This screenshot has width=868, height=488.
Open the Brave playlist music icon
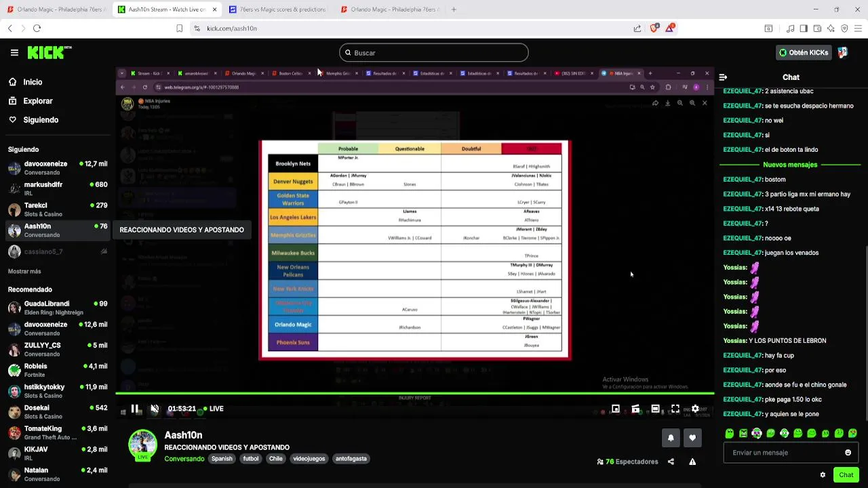coord(790,28)
